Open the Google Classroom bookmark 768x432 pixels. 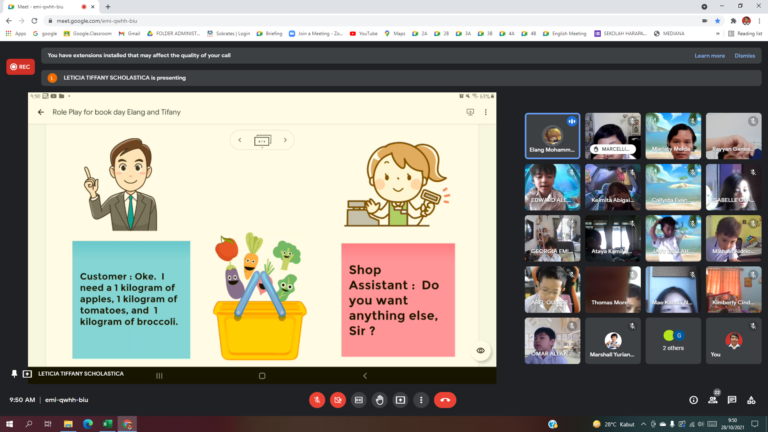tap(86, 33)
